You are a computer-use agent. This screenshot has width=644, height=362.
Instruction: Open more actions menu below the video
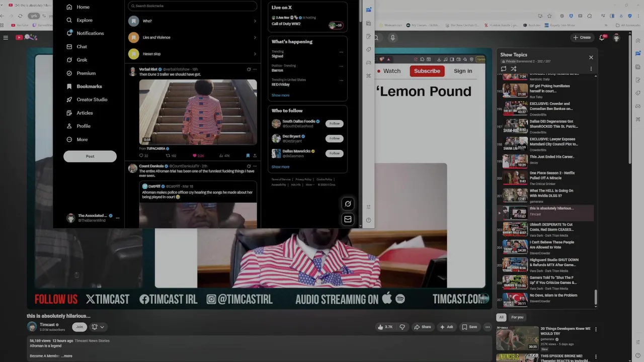point(488,327)
